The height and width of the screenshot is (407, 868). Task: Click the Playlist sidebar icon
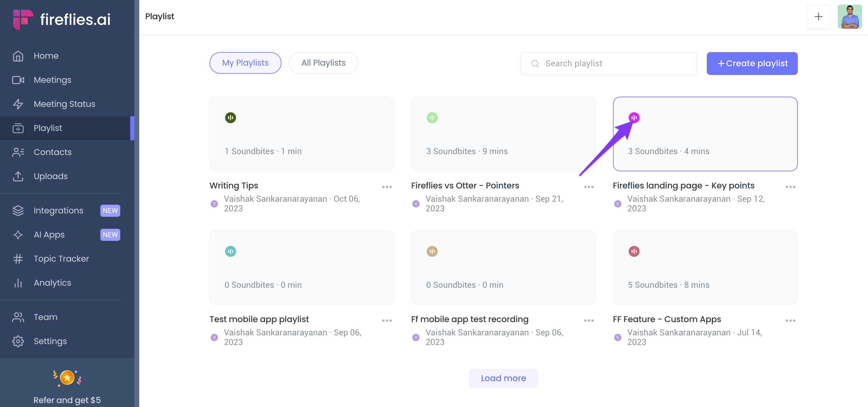point(18,128)
